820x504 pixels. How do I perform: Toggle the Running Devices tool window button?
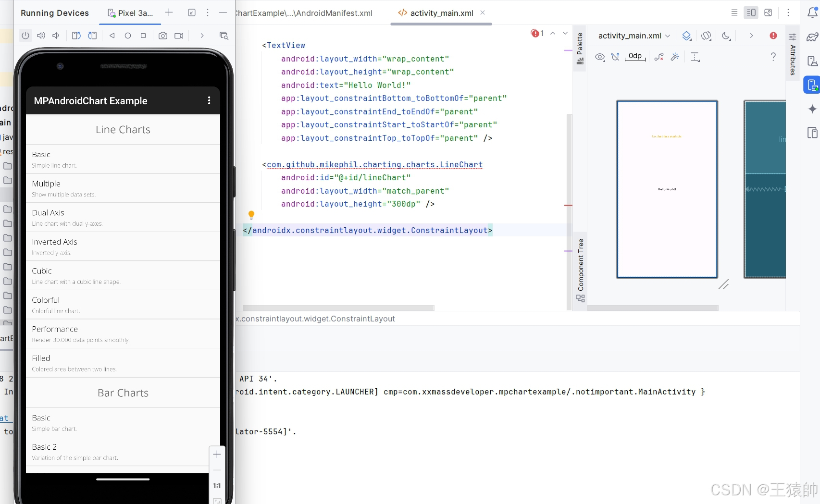812,85
